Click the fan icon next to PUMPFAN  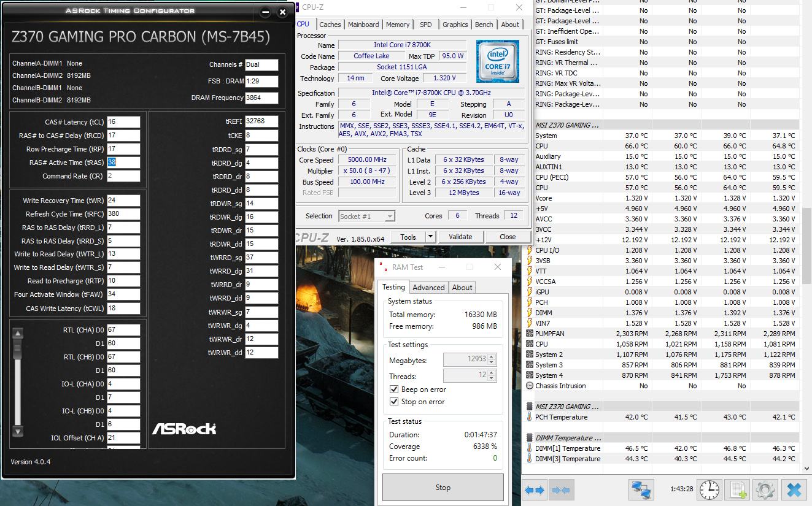530,334
